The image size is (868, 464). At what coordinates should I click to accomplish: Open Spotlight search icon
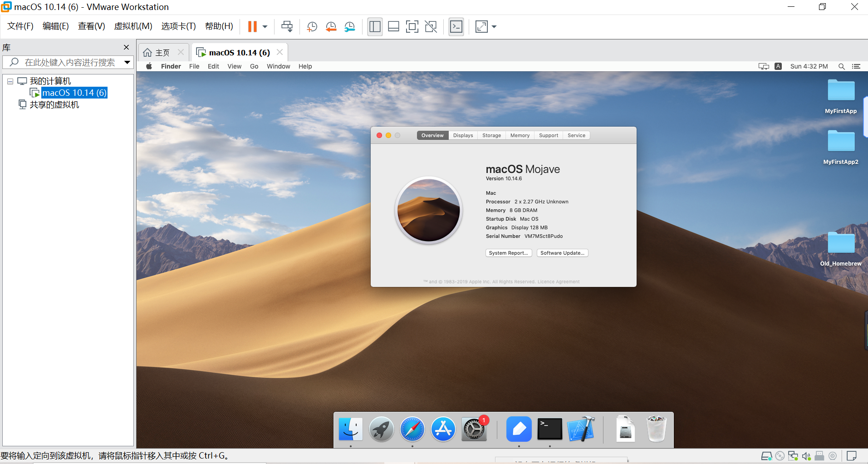(x=842, y=66)
